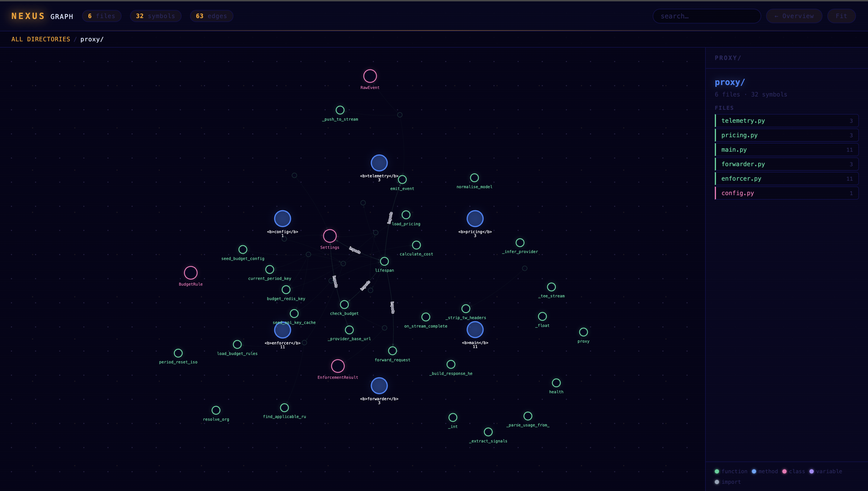Select the current_period_key function node
This screenshot has height=491, width=868.
(x=270, y=269)
